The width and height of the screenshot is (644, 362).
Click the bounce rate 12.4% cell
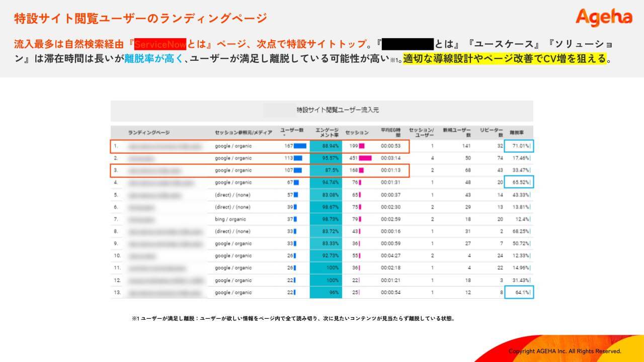523,219
